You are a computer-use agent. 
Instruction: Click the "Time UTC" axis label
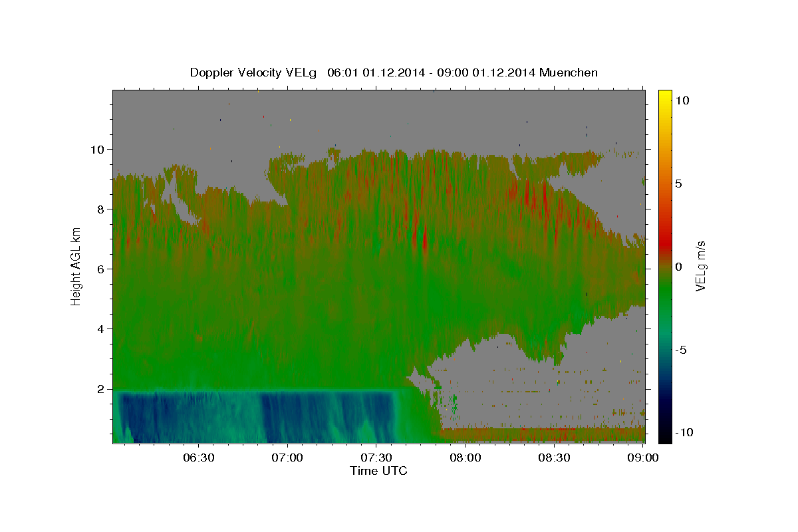(x=378, y=471)
